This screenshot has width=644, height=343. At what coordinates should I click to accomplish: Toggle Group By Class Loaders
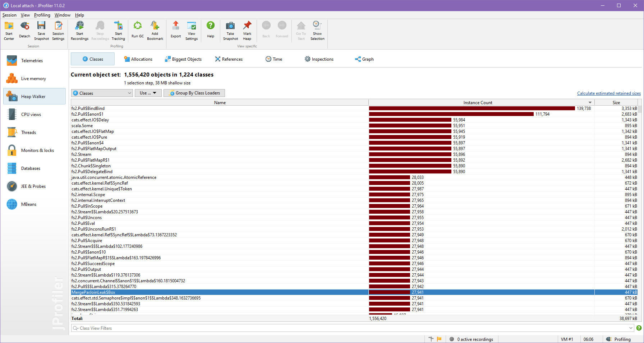click(194, 93)
